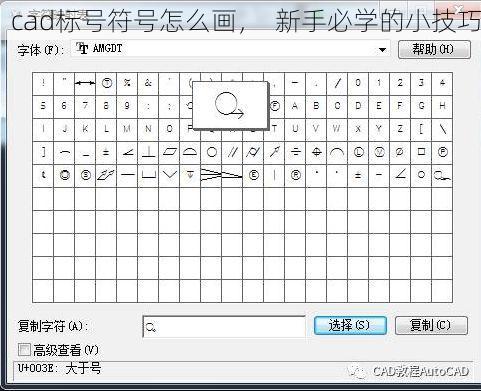Select the character cell 'T'
Screen dimensions: 481x391
point(274,129)
